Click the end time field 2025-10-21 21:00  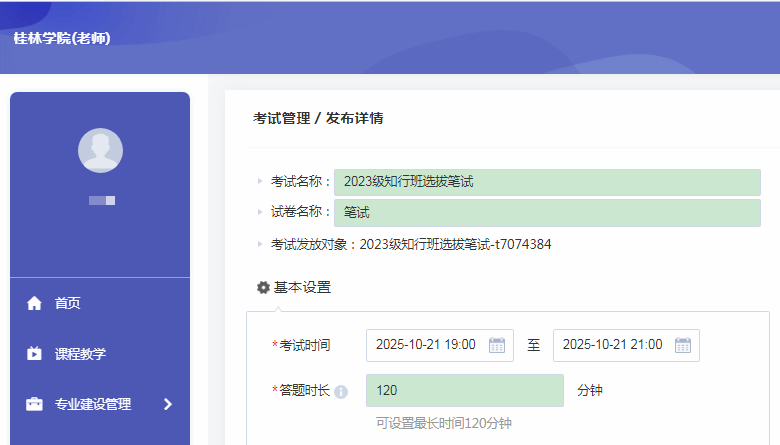pyautogui.click(x=612, y=345)
